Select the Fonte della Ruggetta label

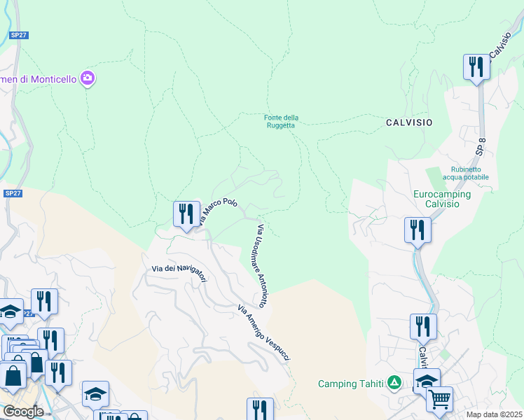[x=281, y=122]
